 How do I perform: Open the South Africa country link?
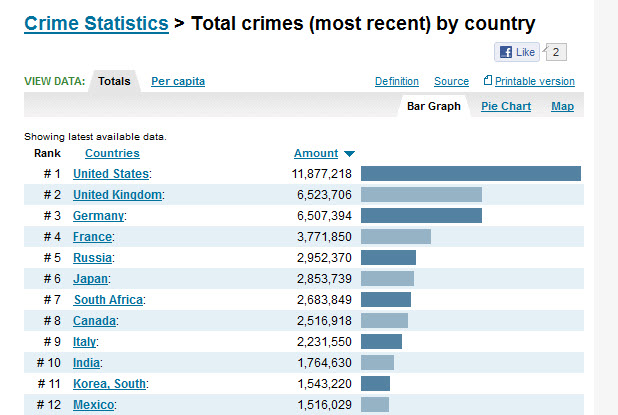[x=108, y=300]
